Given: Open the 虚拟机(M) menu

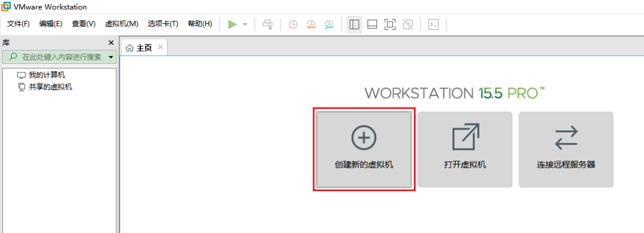Looking at the screenshot, I should pyautogui.click(x=122, y=24).
